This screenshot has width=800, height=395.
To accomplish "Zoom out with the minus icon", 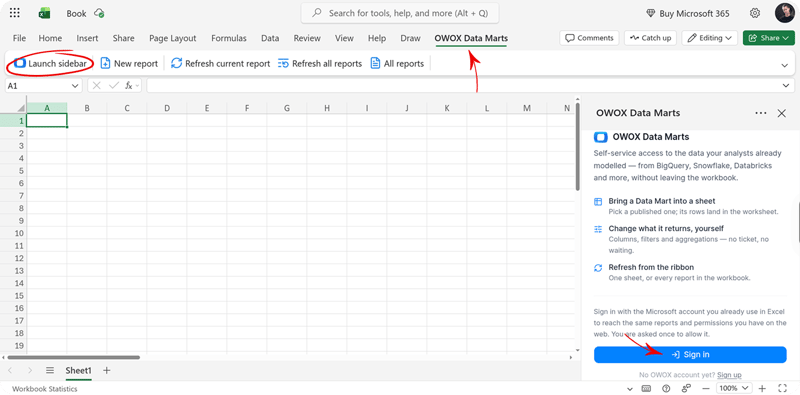I will coord(707,388).
